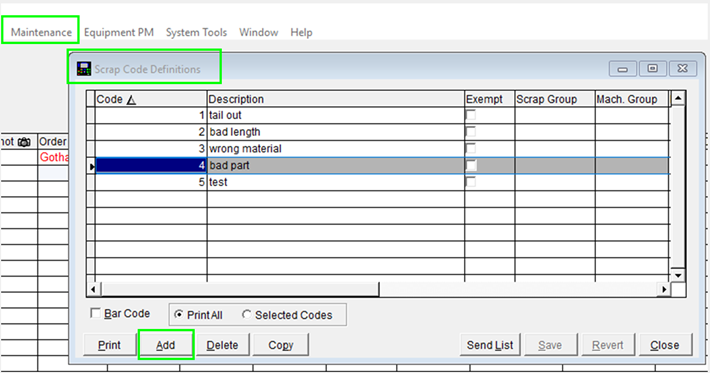The height and width of the screenshot is (373, 710).
Task: Toggle Exempt checkbox for wrong material
Action: tap(471, 148)
